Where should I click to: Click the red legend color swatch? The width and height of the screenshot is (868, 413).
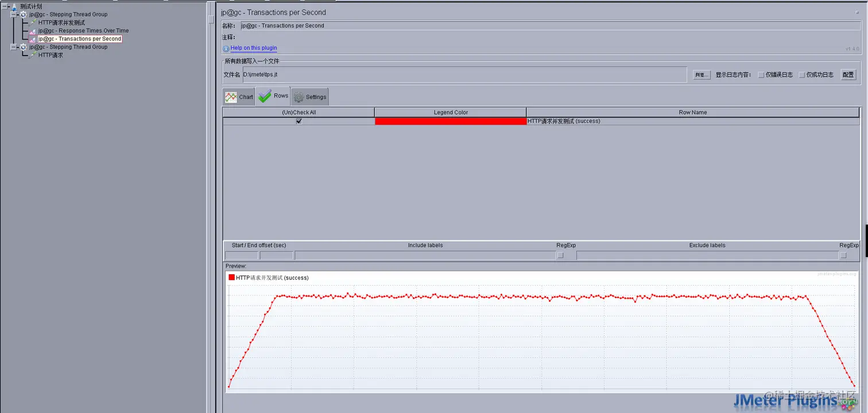[451, 121]
